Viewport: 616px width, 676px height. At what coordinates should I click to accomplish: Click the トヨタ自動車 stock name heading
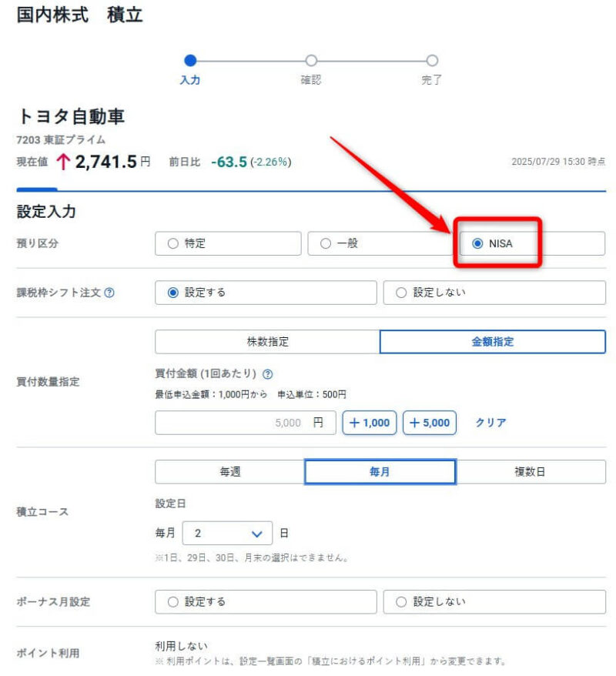(x=71, y=116)
